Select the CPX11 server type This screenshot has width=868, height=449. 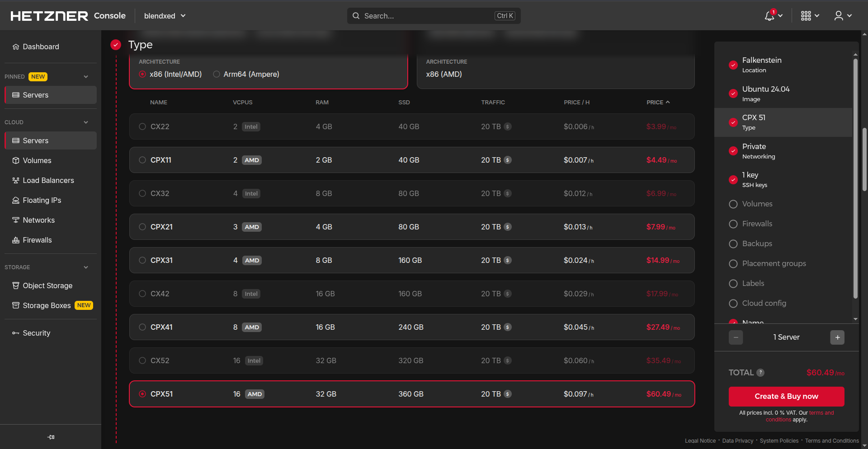[142, 160]
